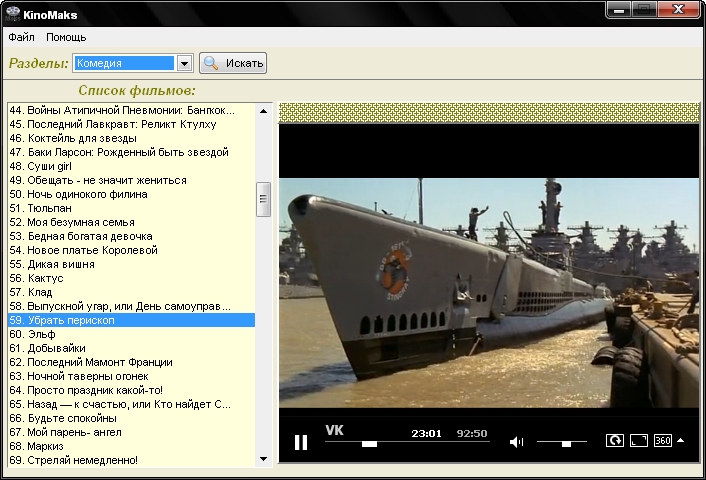Select film 50. Ночь одинокого филина
Image resolution: width=706 pixels, height=480 pixels.
pos(131,194)
